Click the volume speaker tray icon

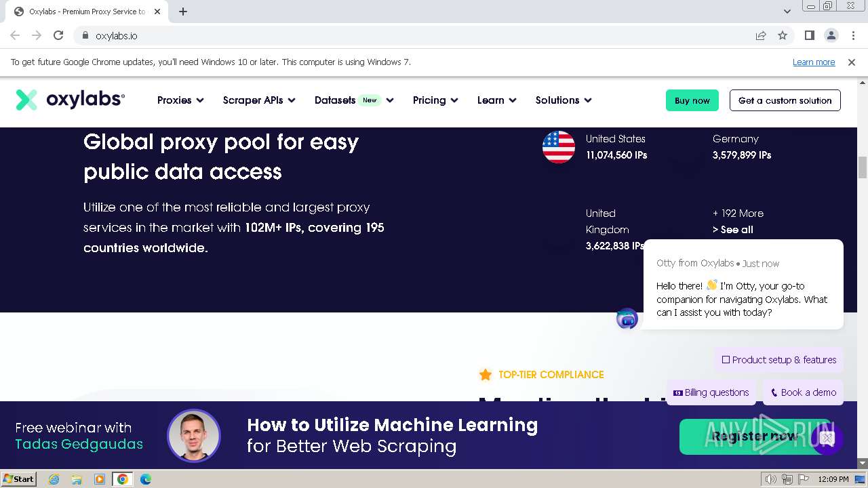(x=770, y=479)
